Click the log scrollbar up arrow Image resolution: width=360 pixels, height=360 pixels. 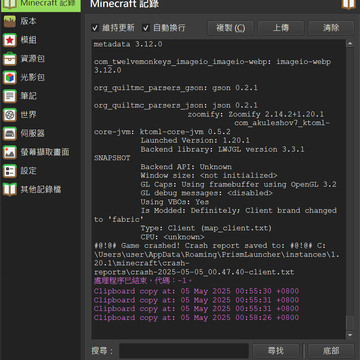[350, 44]
